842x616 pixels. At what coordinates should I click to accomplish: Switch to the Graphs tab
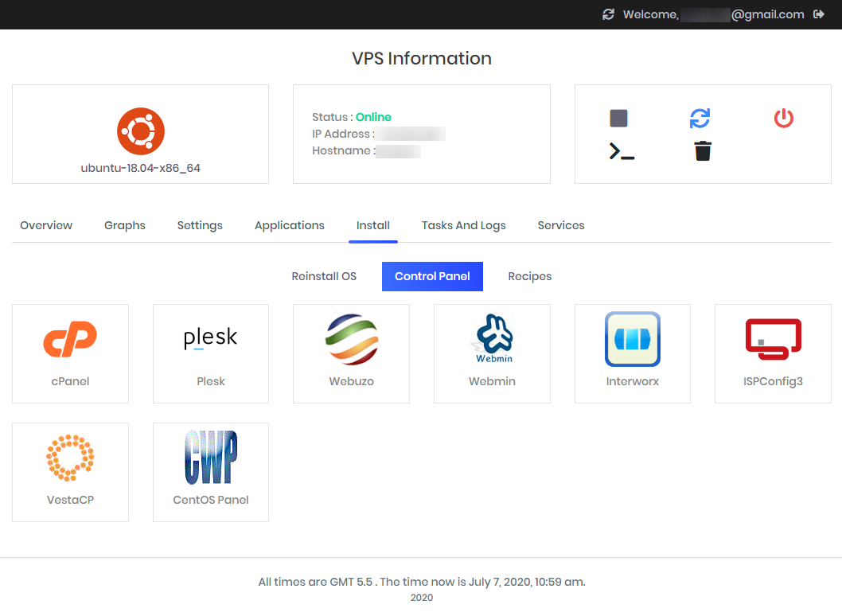125,225
